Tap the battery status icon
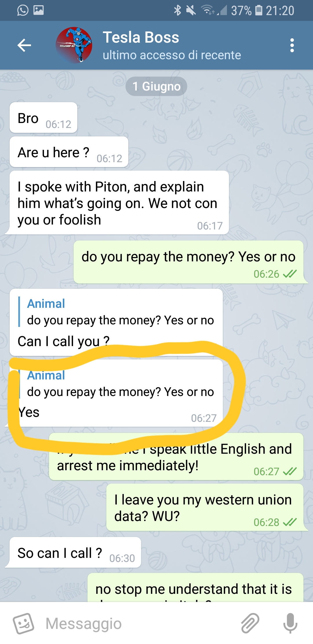Screen dimensions: 313x644 [x=259, y=10]
